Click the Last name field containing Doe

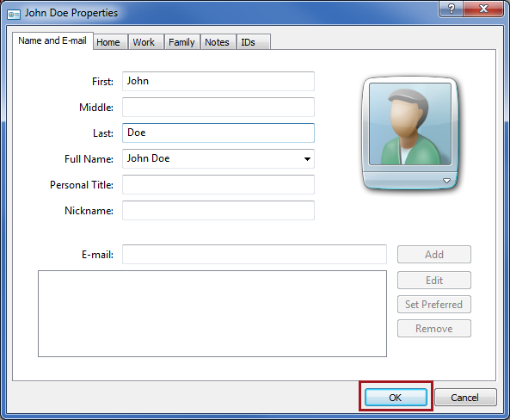pyautogui.click(x=218, y=133)
